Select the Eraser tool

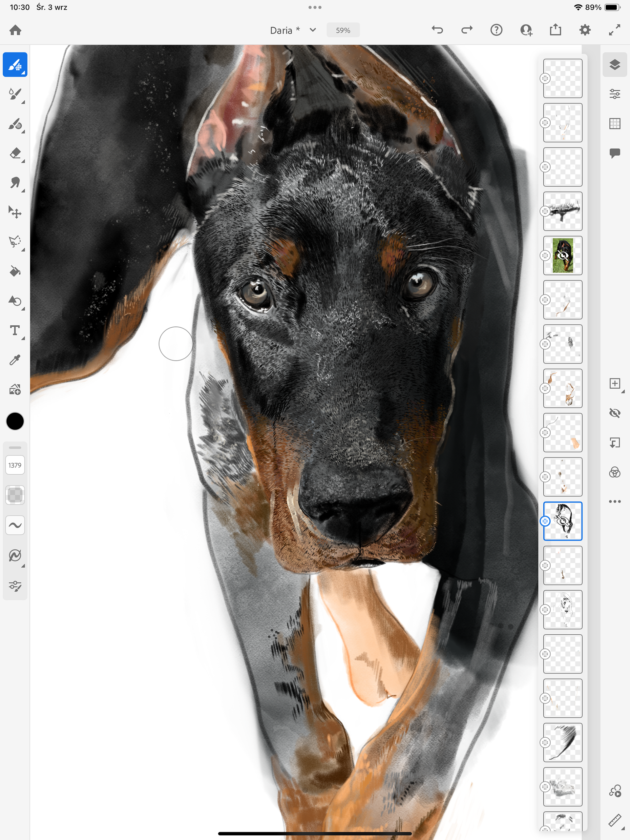15,153
